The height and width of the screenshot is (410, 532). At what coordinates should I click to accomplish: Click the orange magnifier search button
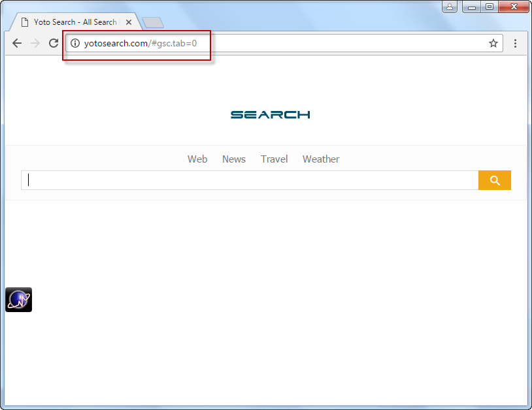495,180
